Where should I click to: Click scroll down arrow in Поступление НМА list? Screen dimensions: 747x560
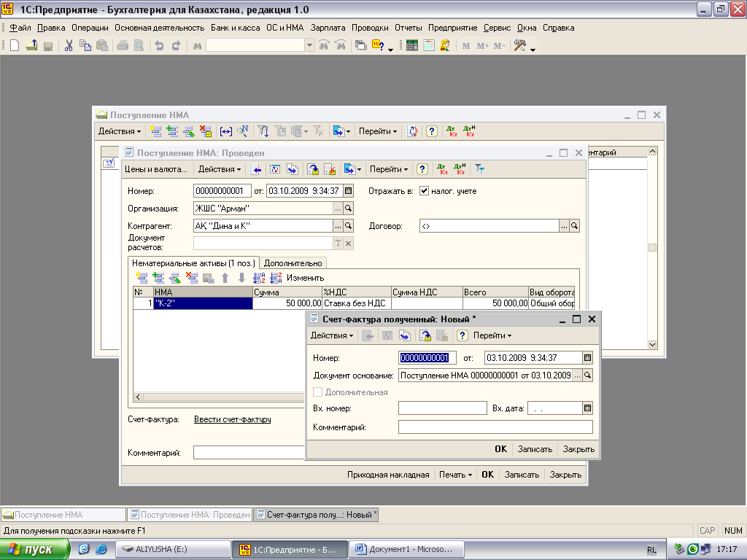click(x=653, y=345)
